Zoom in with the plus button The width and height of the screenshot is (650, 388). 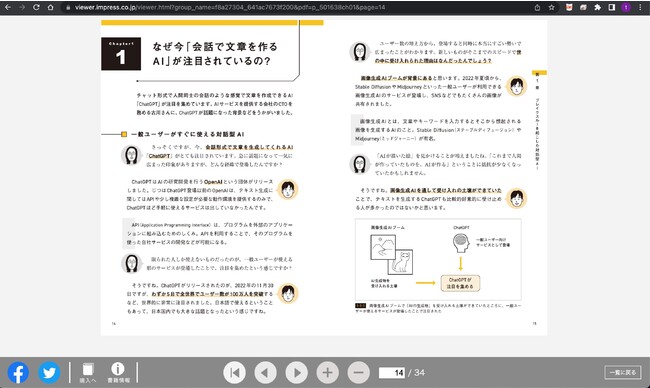(327, 373)
